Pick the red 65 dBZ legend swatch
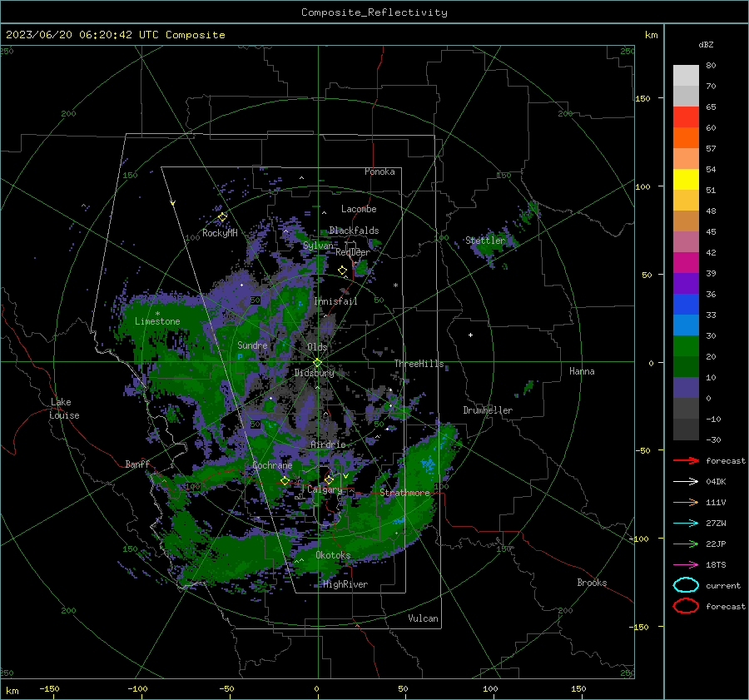The image size is (749, 700). (x=686, y=117)
